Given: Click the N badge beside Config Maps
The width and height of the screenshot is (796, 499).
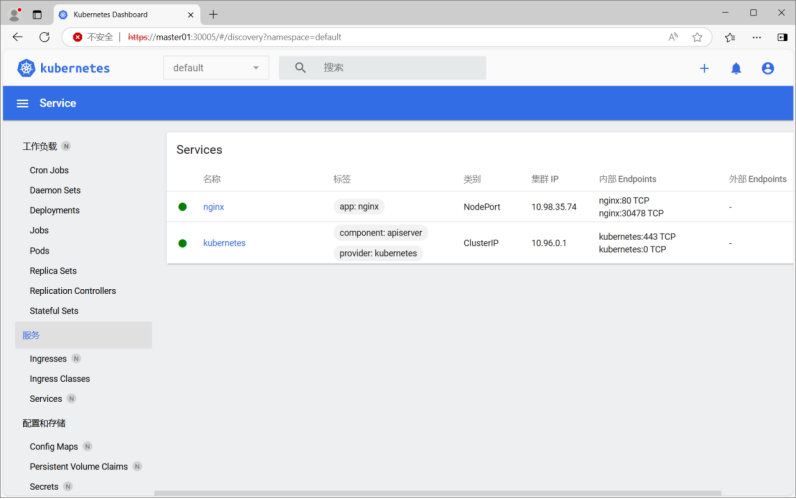Looking at the screenshot, I should click(x=87, y=446).
